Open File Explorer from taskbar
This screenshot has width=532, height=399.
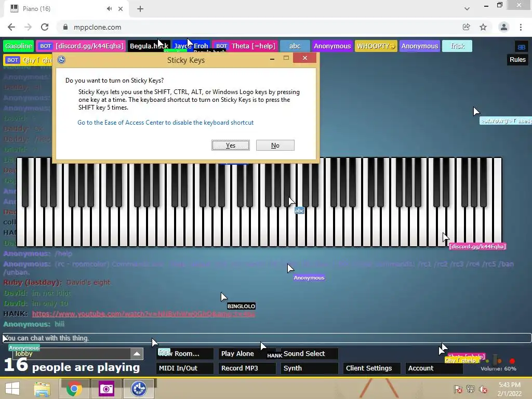pos(42,389)
